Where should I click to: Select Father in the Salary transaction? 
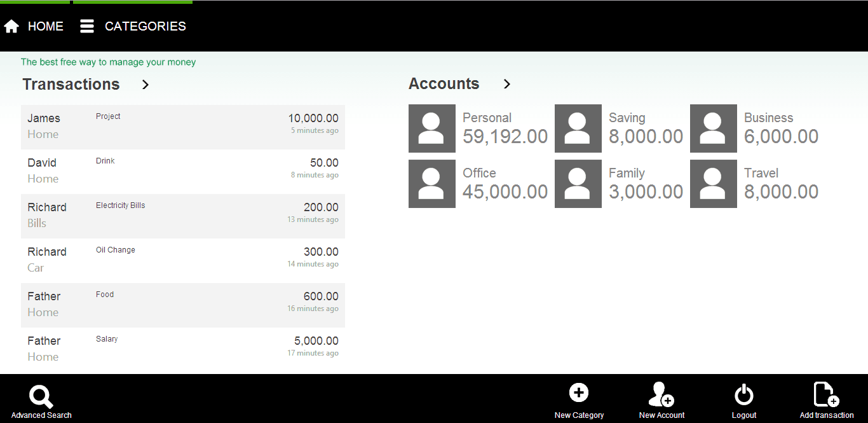(44, 341)
